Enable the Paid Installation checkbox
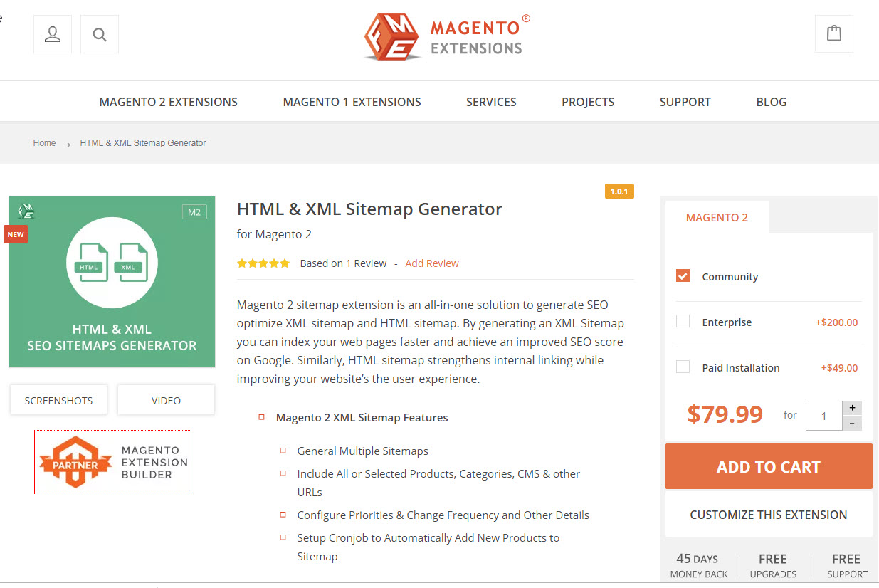 pyautogui.click(x=683, y=367)
